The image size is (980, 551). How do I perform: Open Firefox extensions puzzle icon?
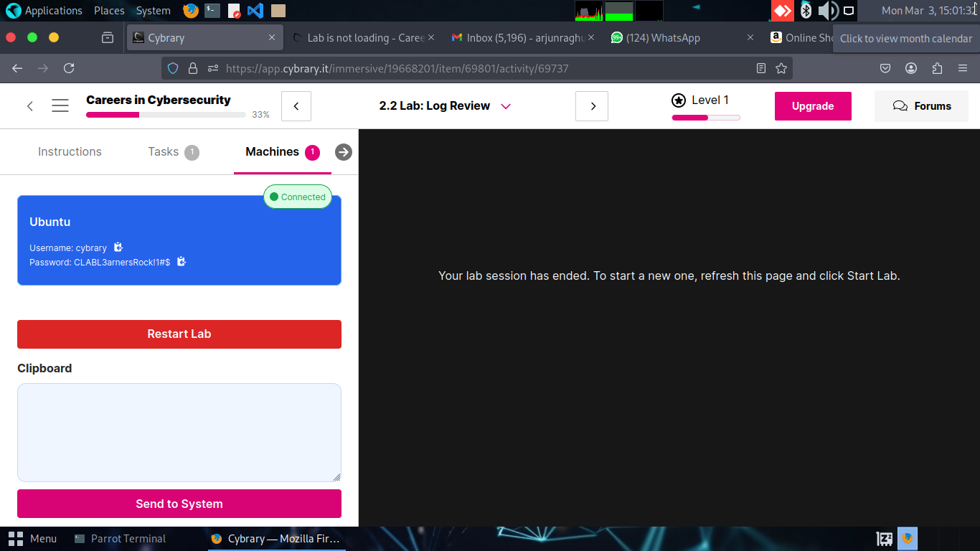click(x=937, y=68)
